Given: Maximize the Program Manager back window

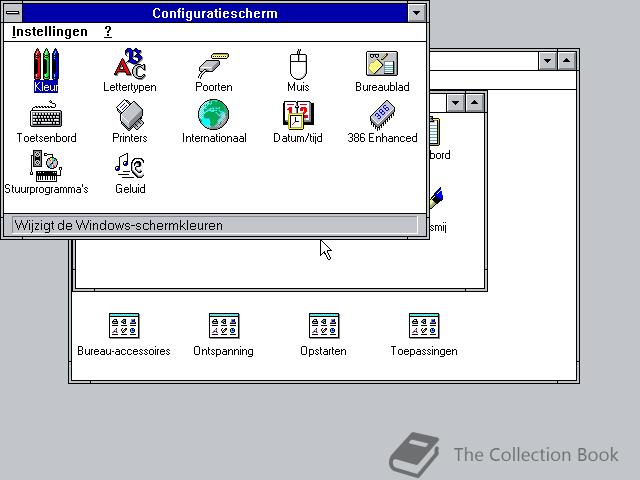Looking at the screenshot, I should point(567,61).
